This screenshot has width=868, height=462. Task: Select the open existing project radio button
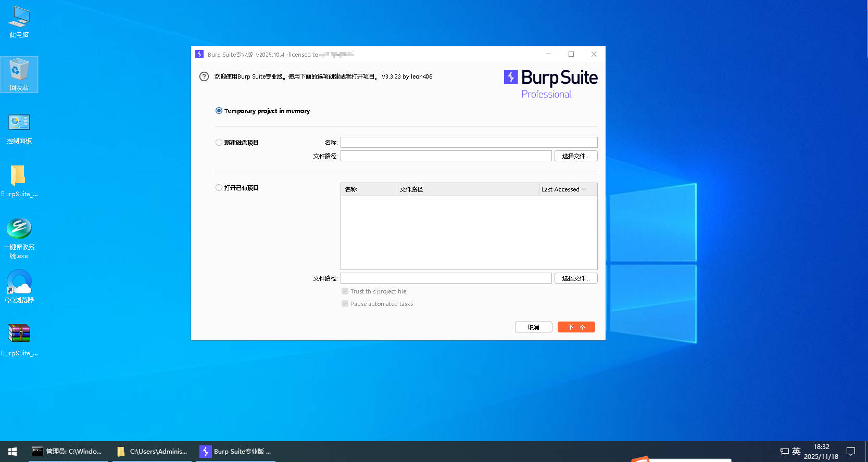tap(219, 188)
